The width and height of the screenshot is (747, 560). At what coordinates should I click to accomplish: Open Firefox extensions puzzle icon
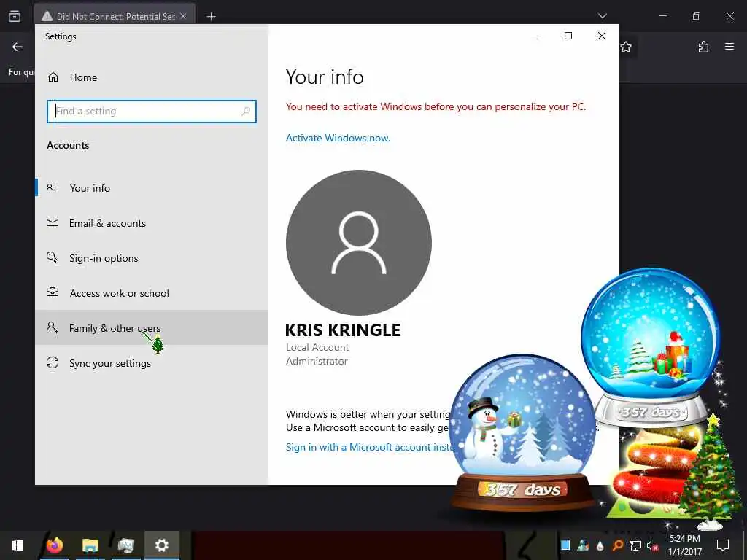click(x=704, y=47)
